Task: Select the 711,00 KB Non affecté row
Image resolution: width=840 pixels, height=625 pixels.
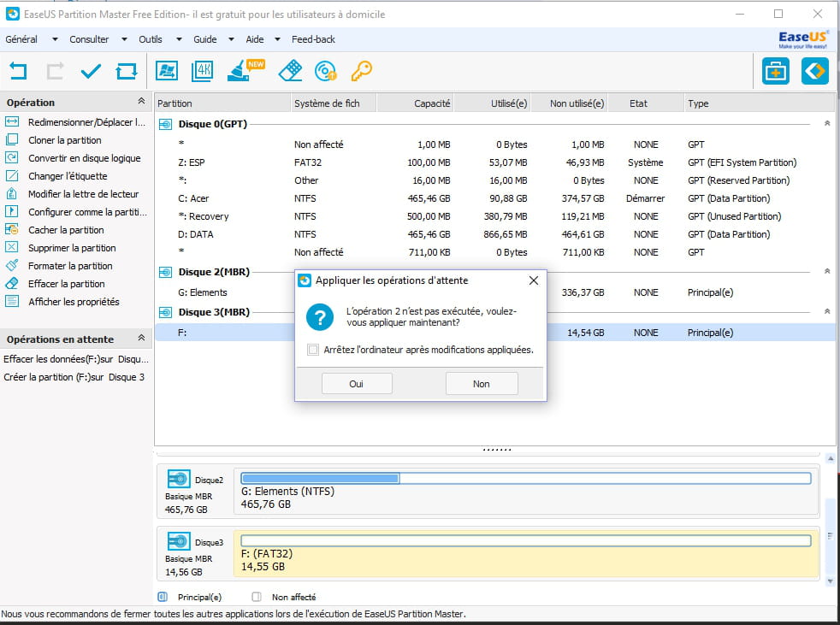Action: pos(495,252)
